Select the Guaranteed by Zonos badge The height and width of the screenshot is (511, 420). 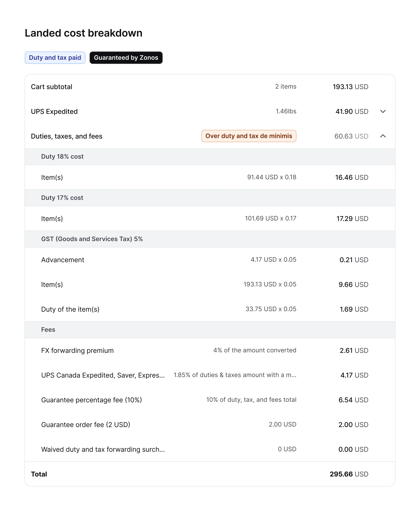pyautogui.click(x=126, y=58)
